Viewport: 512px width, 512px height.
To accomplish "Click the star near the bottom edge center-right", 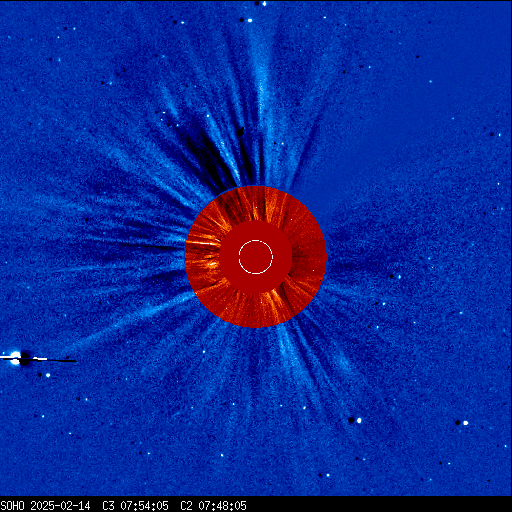I will click(328, 475).
